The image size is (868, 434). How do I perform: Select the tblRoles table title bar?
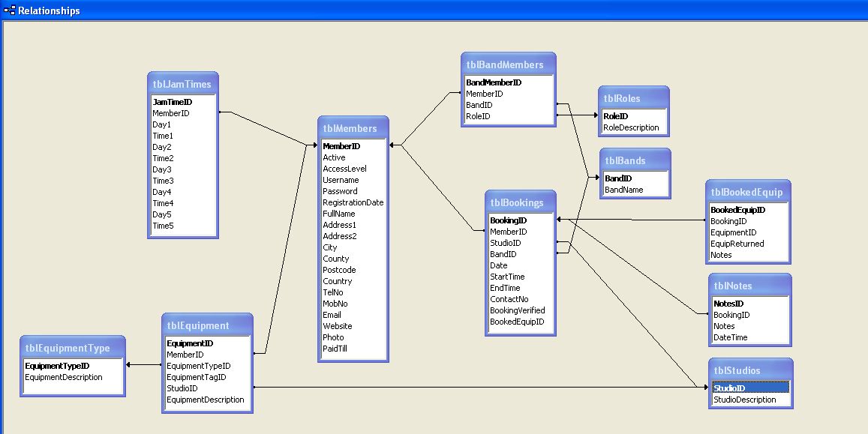[633, 98]
